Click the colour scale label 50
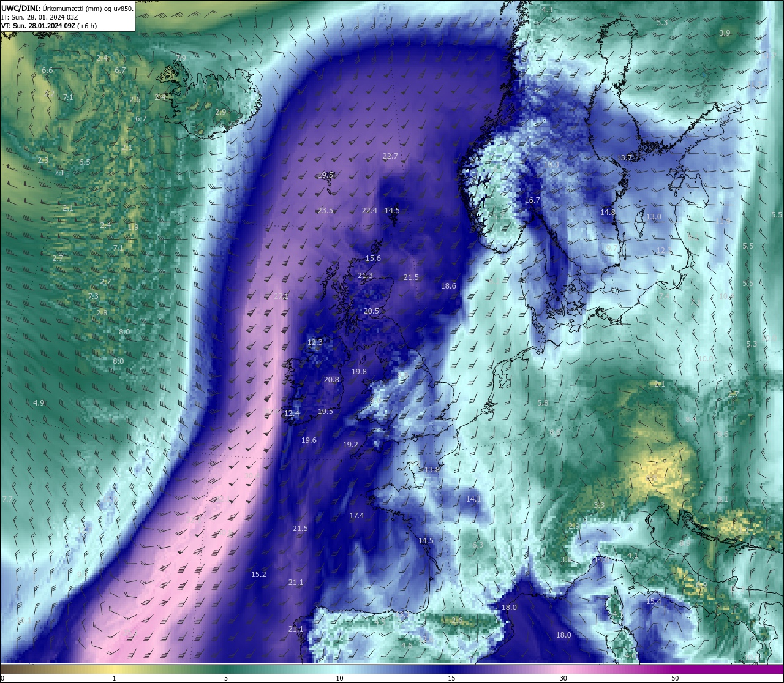The height and width of the screenshot is (683, 784). pyautogui.click(x=675, y=678)
